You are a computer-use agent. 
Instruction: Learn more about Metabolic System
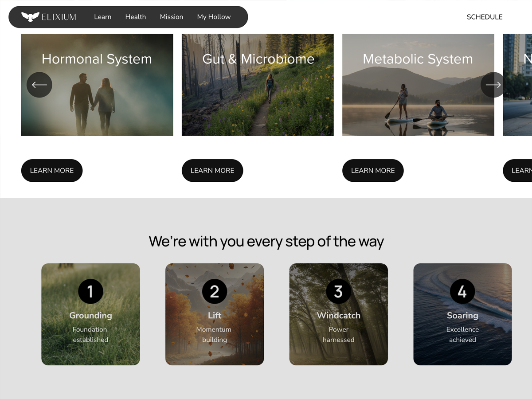click(x=373, y=170)
